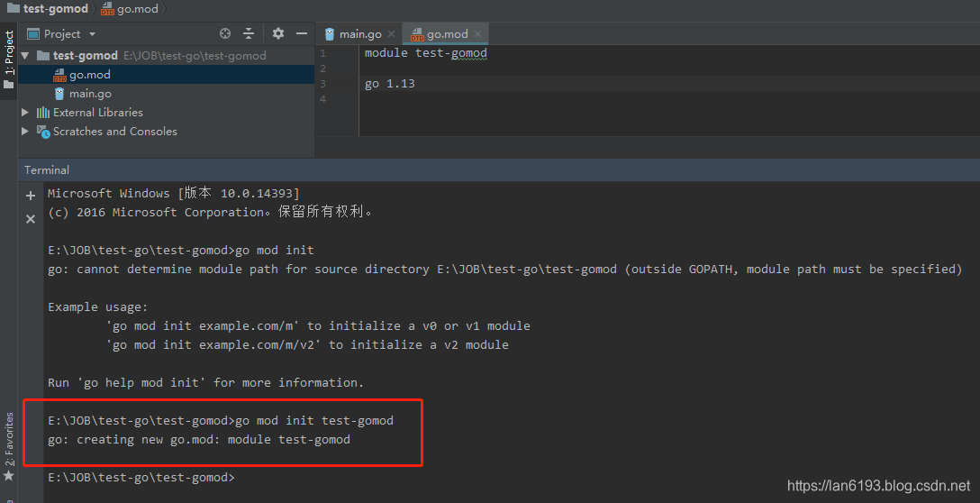Screen dimensions: 980x503
Task: Select Scratches and Consoles item
Action: pos(115,132)
